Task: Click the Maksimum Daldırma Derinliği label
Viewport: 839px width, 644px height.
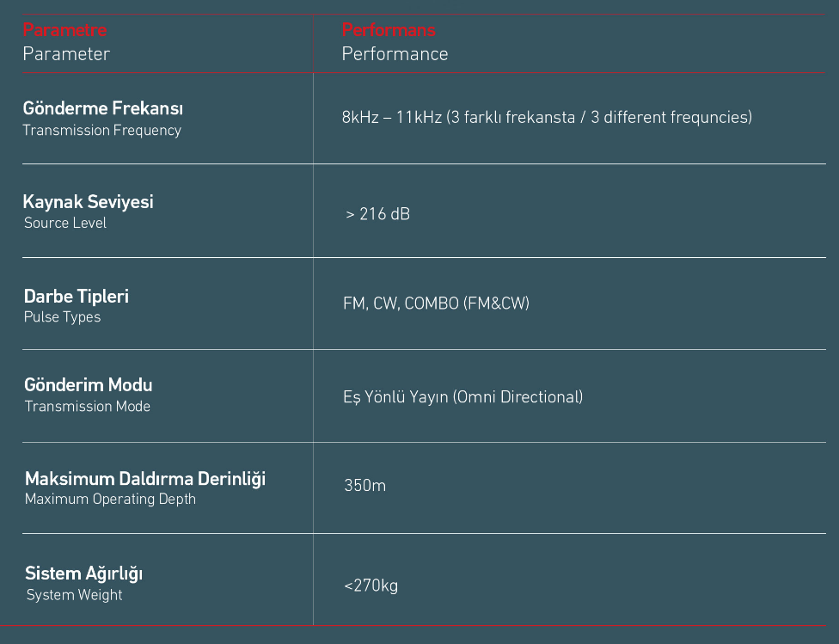Action: (144, 479)
